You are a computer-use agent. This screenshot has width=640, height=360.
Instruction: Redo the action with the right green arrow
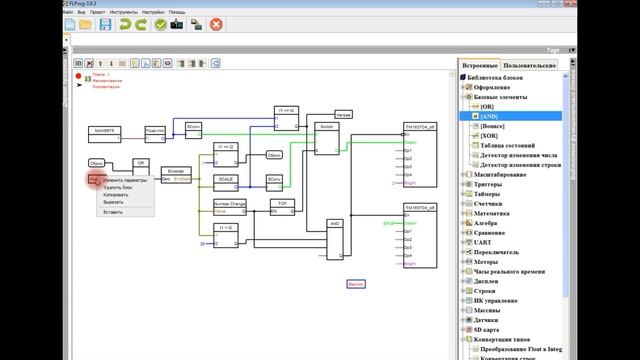point(141,24)
